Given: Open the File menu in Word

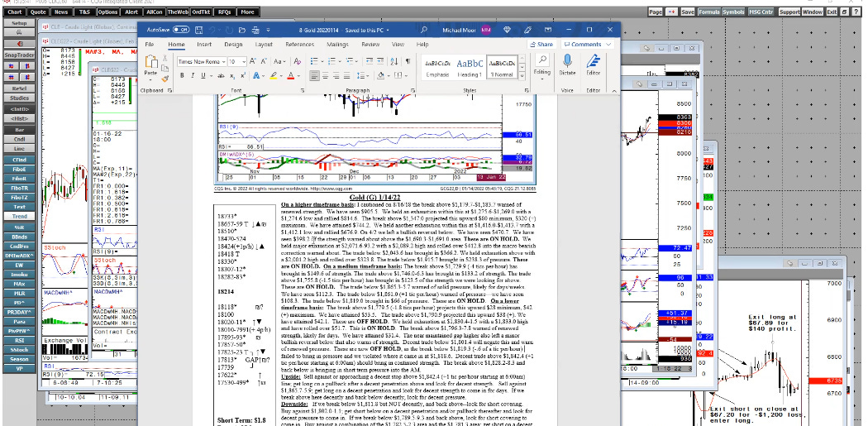Looking at the screenshot, I should [150, 45].
